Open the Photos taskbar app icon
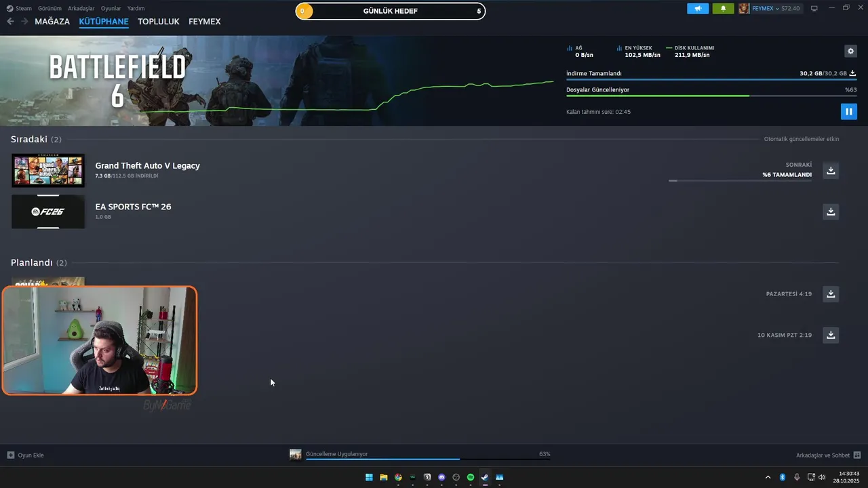868x488 pixels. click(x=500, y=477)
